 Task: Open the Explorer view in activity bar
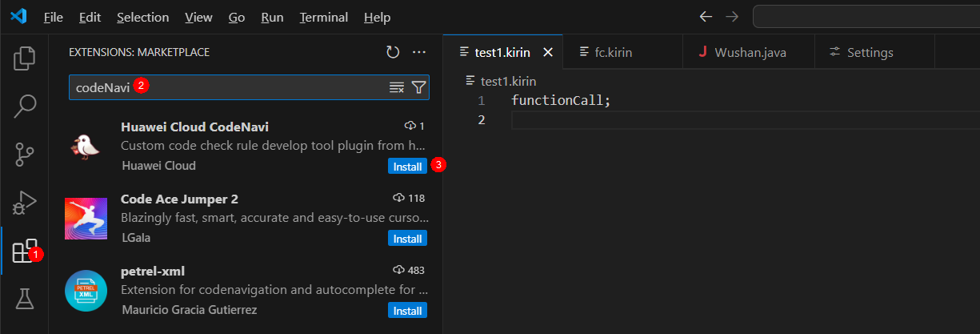tap(25, 58)
